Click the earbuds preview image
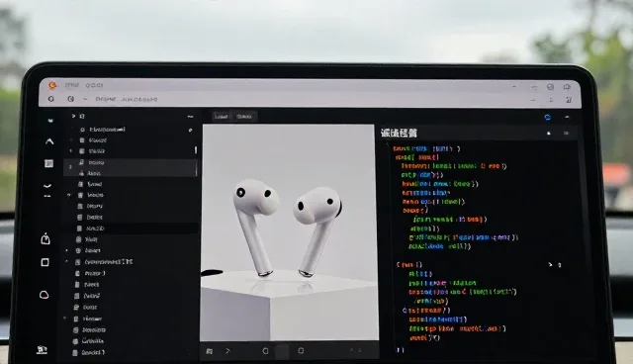This screenshot has height=364, width=633. pos(289,232)
